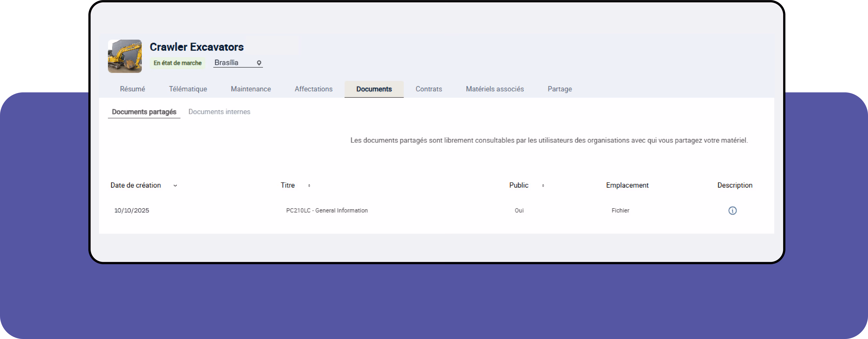Click the Oui value under Public

(519, 210)
